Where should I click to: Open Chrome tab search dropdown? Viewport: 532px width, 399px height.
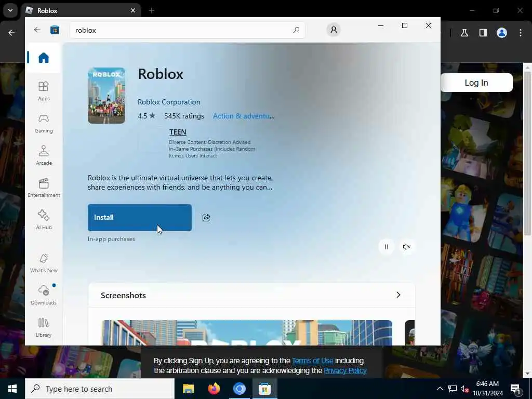10,10
